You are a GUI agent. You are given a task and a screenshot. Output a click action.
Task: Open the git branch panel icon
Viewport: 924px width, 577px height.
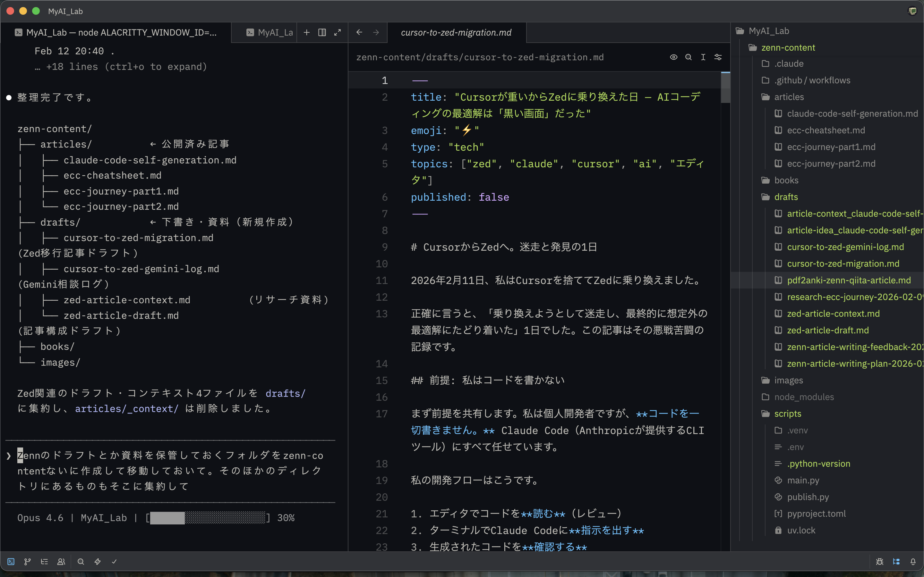tap(27, 561)
